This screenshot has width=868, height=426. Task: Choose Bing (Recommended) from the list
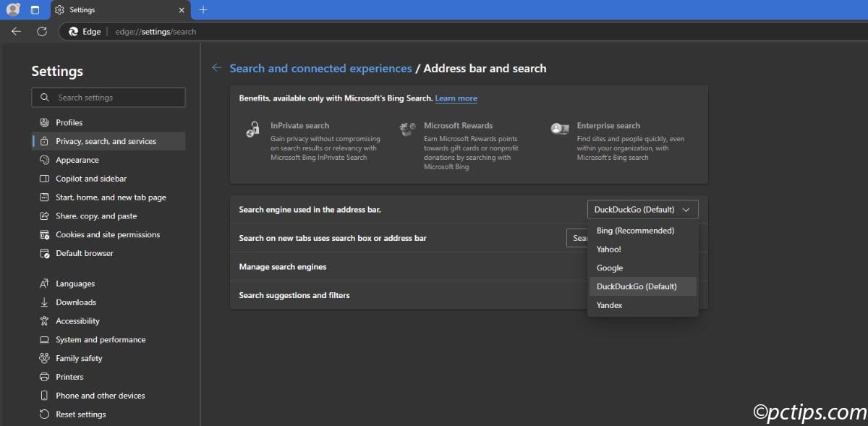[x=643, y=231]
